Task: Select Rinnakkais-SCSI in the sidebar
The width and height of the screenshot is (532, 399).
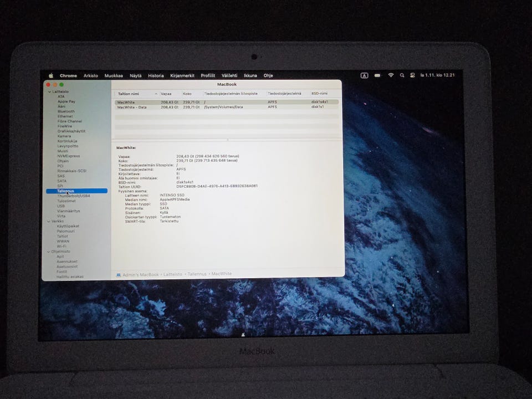Action: 72,171
